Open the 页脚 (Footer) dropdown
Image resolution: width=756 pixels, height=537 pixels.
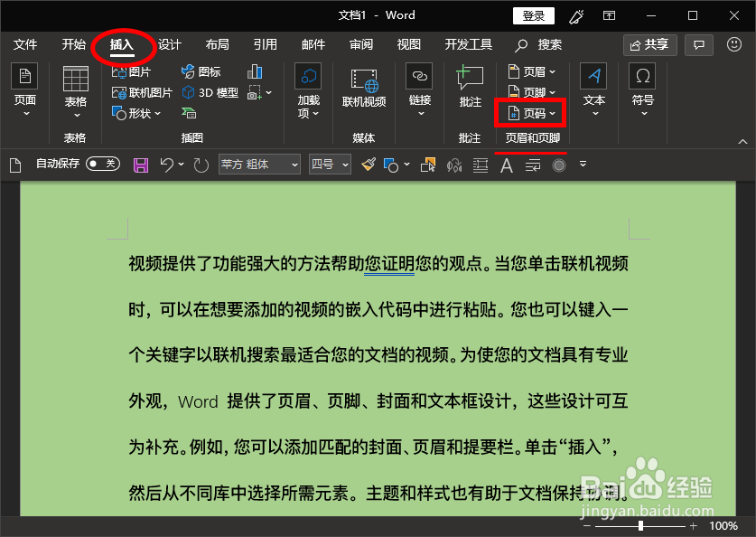[532, 91]
